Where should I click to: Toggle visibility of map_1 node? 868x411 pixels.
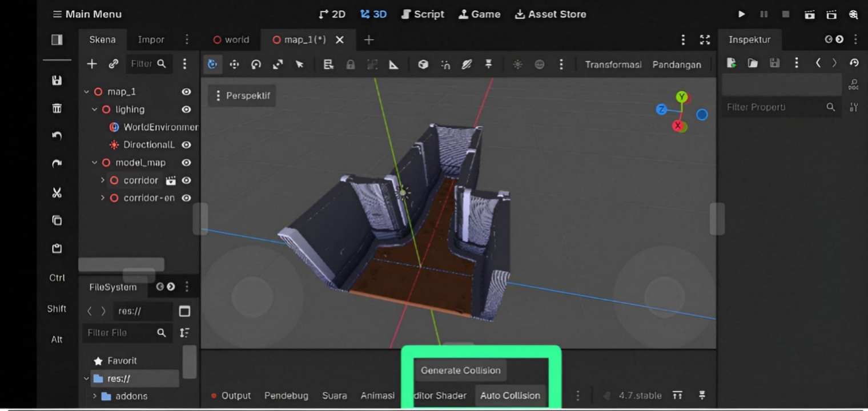[186, 91]
